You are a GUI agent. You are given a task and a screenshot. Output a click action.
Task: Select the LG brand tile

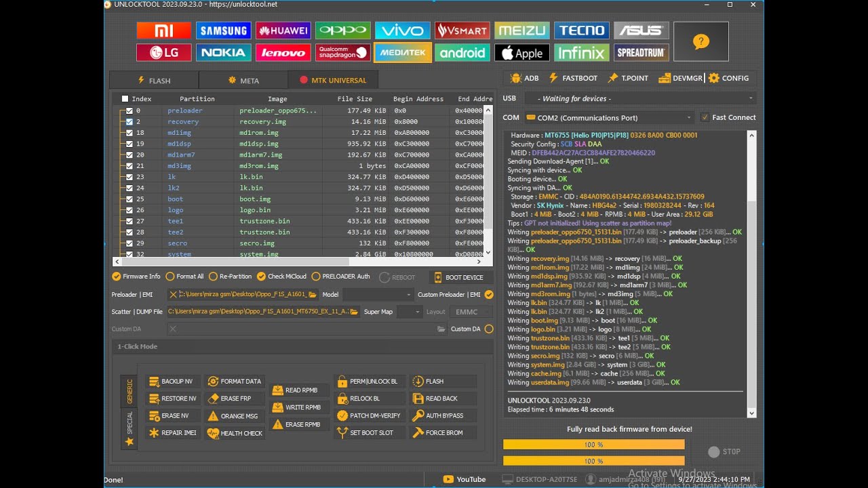click(163, 53)
